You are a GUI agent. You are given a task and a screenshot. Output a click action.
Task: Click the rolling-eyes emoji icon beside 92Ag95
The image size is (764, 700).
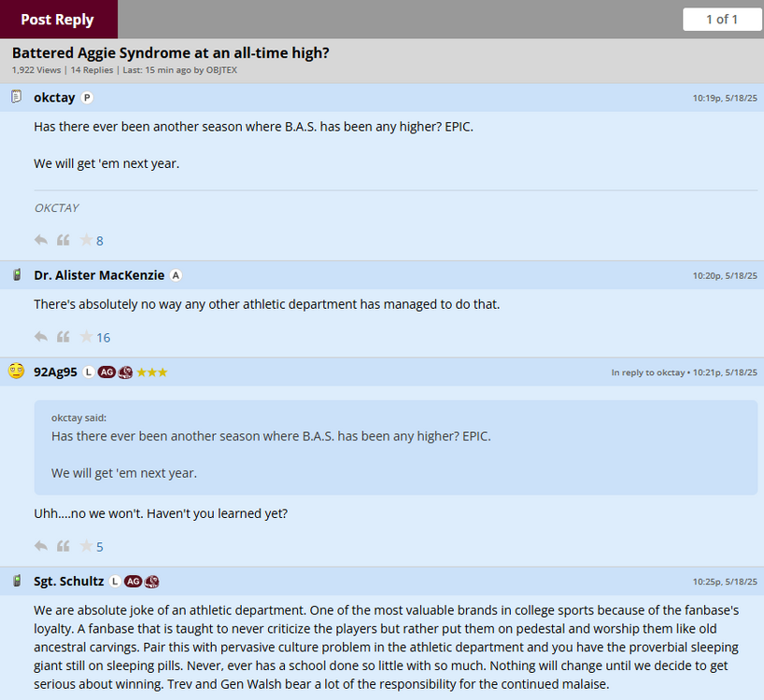pyautogui.click(x=16, y=371)
